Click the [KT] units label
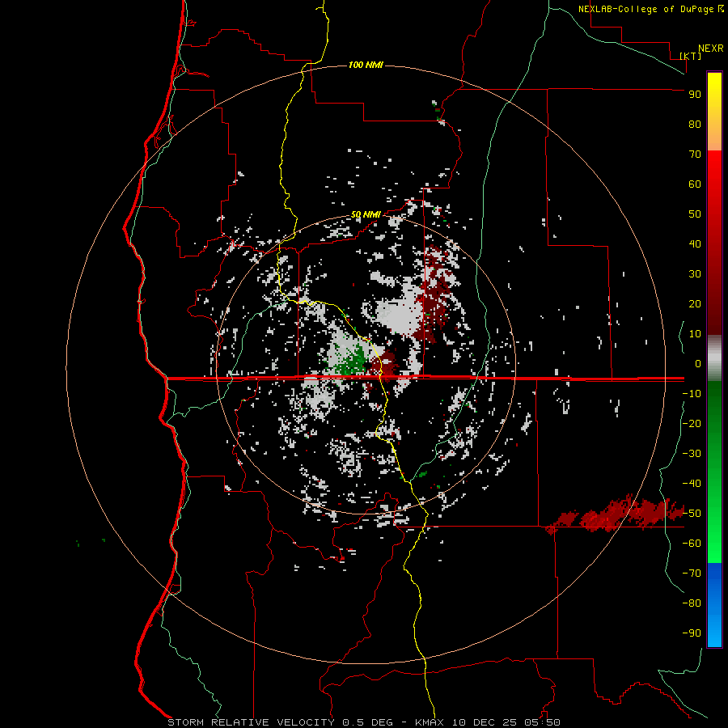The height and width of the screenshot is (728, 728). click(691, 56)
